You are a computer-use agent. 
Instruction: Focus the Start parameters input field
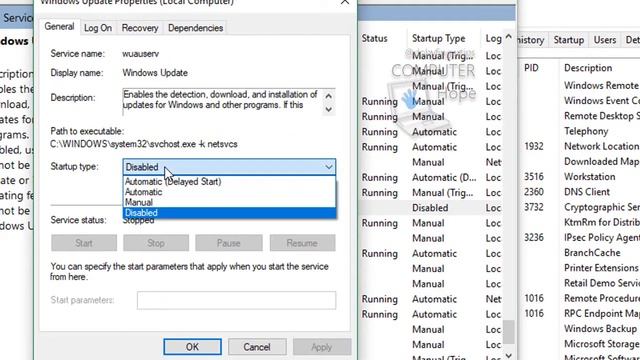pos(237,300)
